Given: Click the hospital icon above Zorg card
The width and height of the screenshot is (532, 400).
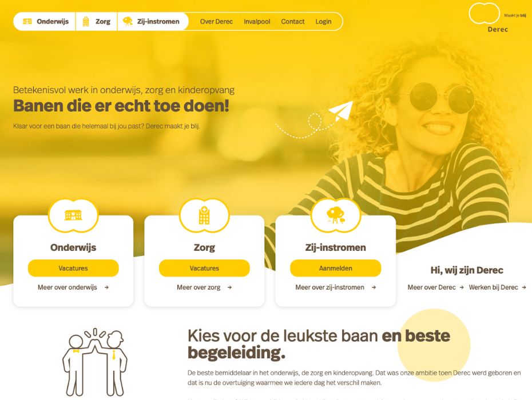Looking at the screenshot, I should click(x=204, y=215).
